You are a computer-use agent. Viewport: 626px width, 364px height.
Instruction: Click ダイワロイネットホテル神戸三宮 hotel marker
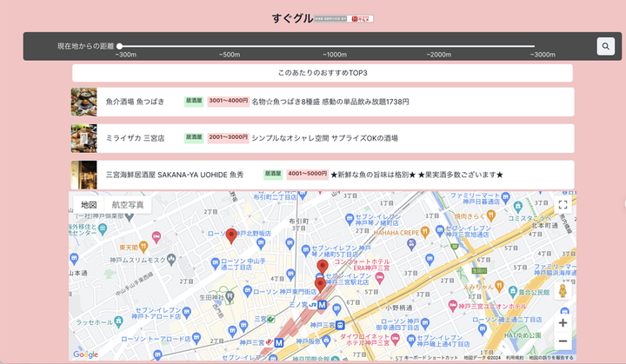pos(396,340)
